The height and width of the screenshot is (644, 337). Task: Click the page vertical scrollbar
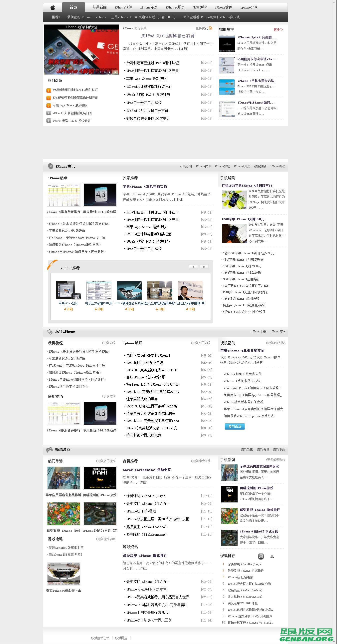[x=335, y=322]
